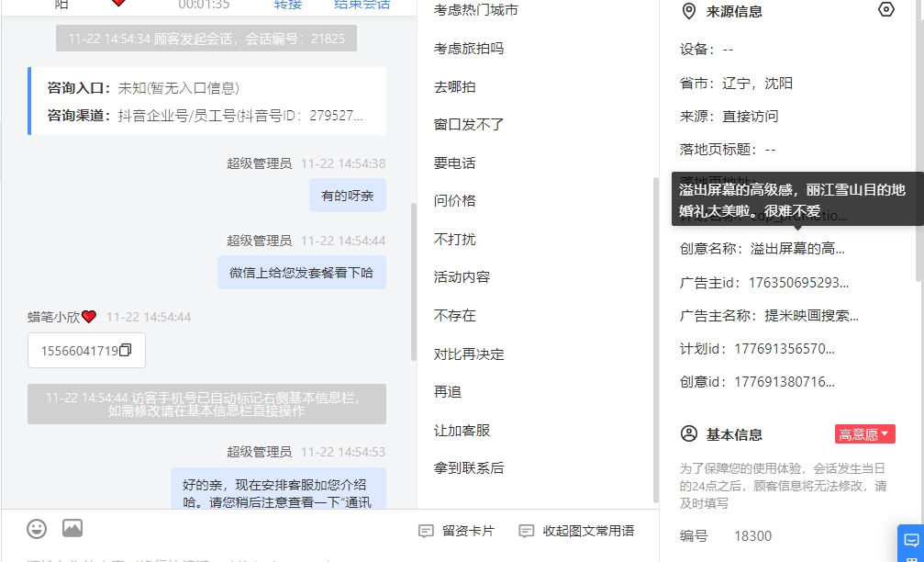Click the 省市 辽宁,沈阳 entry
Screen dimensions: 924x562
[x=736, y=84]
